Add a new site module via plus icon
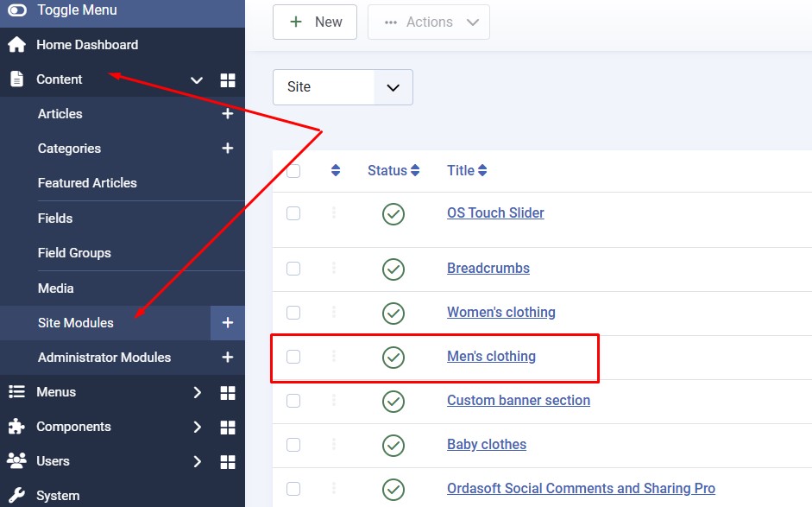 point(228,323)
